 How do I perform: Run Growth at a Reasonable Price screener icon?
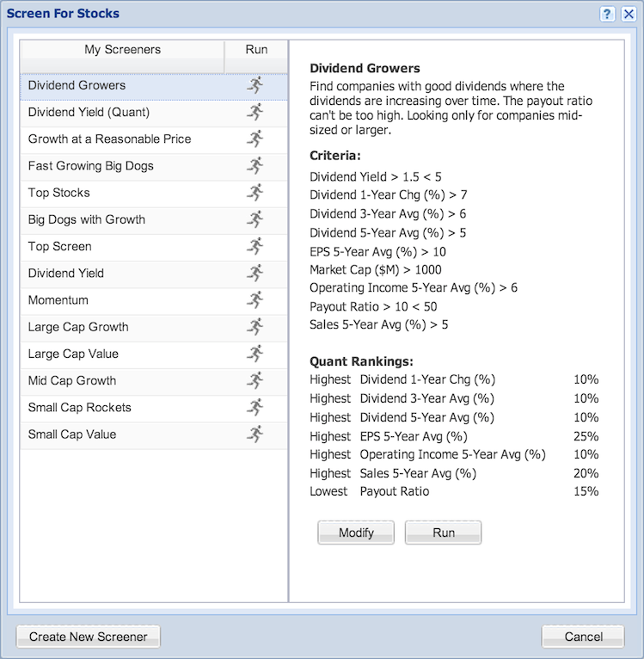click(x=255, y=139)
